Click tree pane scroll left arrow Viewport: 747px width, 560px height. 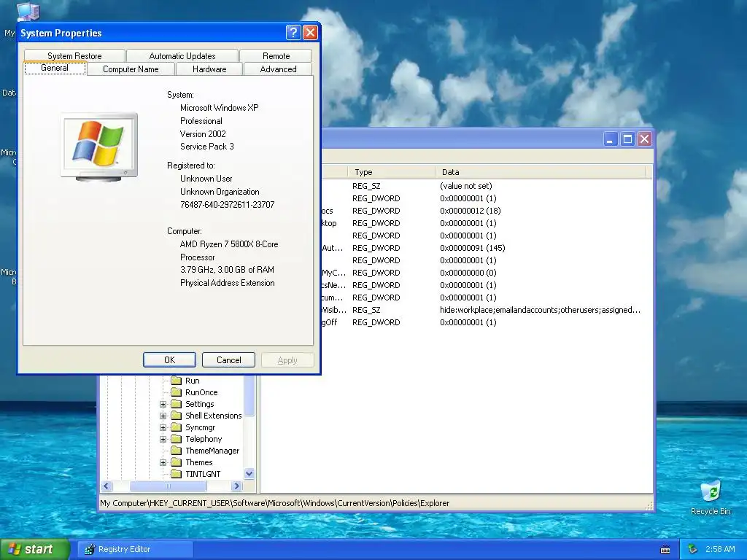coord(107,486)
